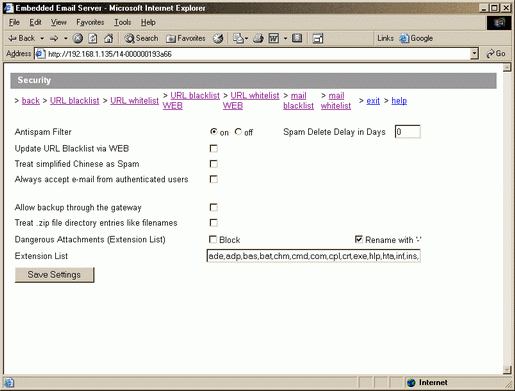The image size is (515, 391).
Task: Go to the Home page icon
Action: click(x=108, y=39)
